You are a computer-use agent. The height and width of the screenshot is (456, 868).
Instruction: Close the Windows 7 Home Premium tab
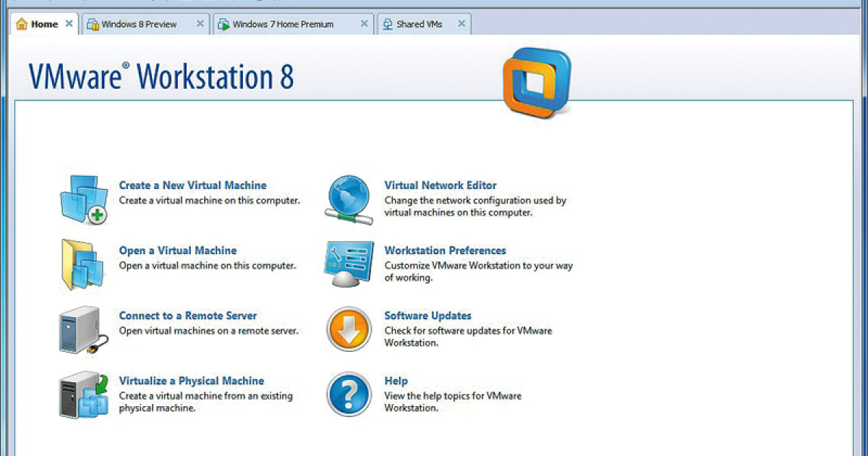click(365, 24)
